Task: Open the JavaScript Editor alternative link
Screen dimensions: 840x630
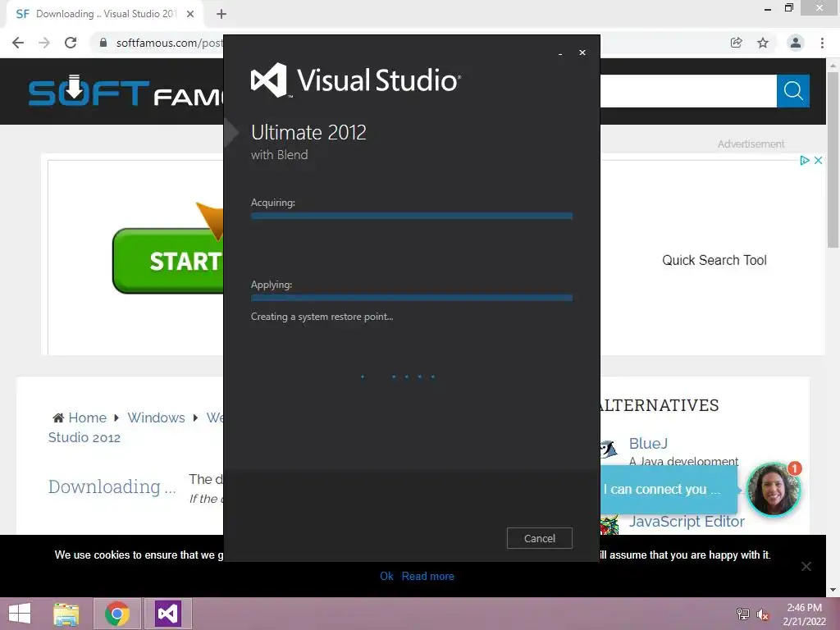Action: coord(687,521)
